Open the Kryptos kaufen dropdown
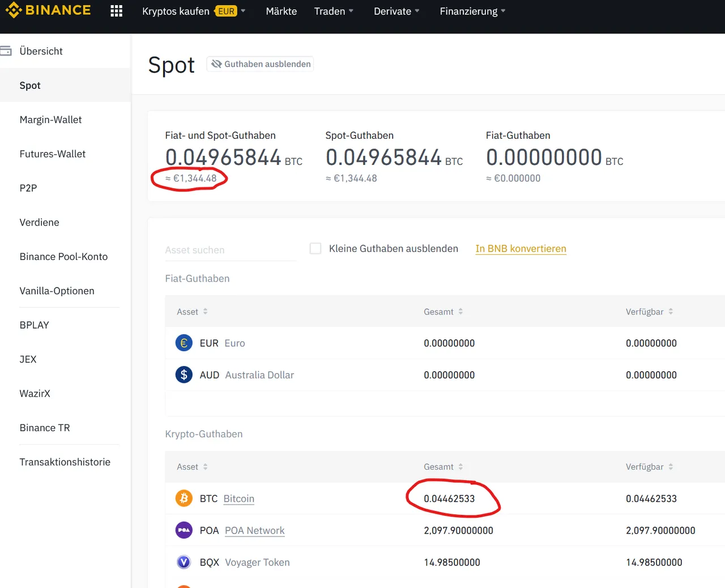Screen dimensions: 725x588 point(194,11)
